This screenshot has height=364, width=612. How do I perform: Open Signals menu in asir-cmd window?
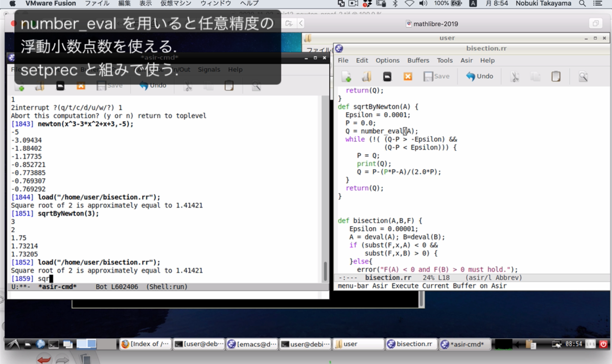tap(209, 69)
